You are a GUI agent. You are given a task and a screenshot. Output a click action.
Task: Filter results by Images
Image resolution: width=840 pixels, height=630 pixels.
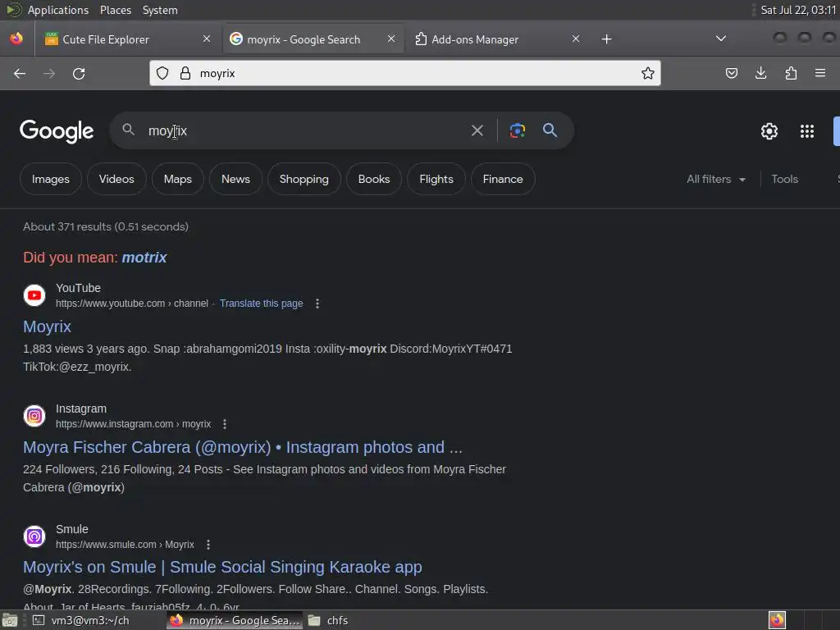50,179
